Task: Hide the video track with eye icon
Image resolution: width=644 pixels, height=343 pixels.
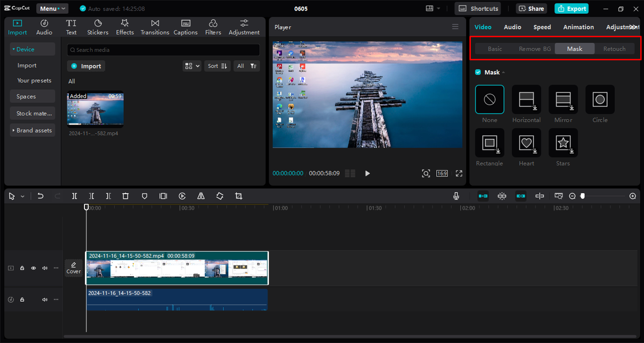Action: click(x=34, y=268)
